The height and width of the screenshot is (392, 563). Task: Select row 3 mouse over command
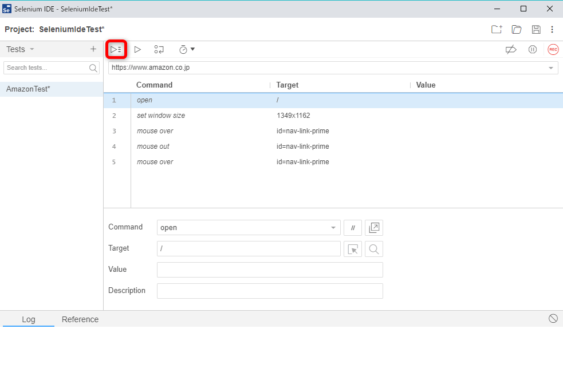pyautogui.click(x=333, y=131)
